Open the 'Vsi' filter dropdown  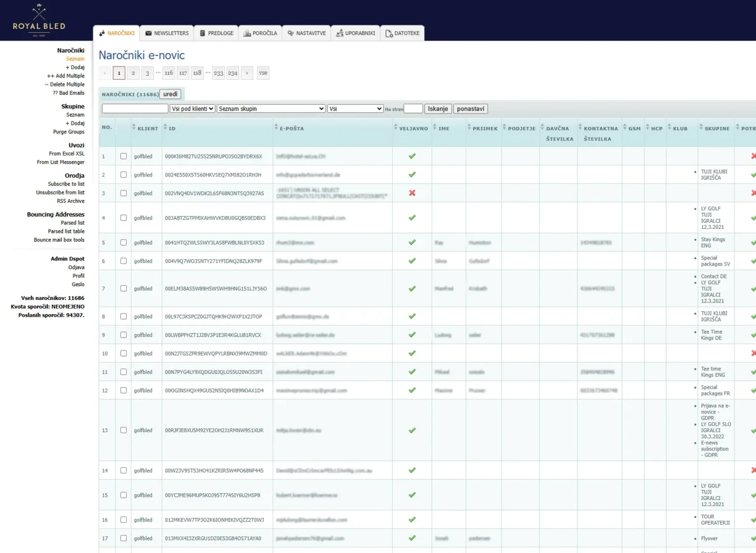click(x=355, y=109)
